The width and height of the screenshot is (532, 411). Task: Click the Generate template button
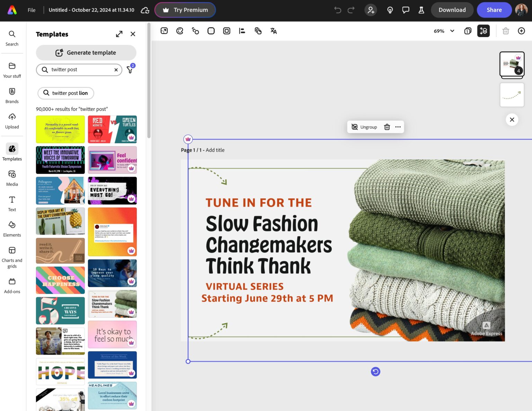(86, 53)
